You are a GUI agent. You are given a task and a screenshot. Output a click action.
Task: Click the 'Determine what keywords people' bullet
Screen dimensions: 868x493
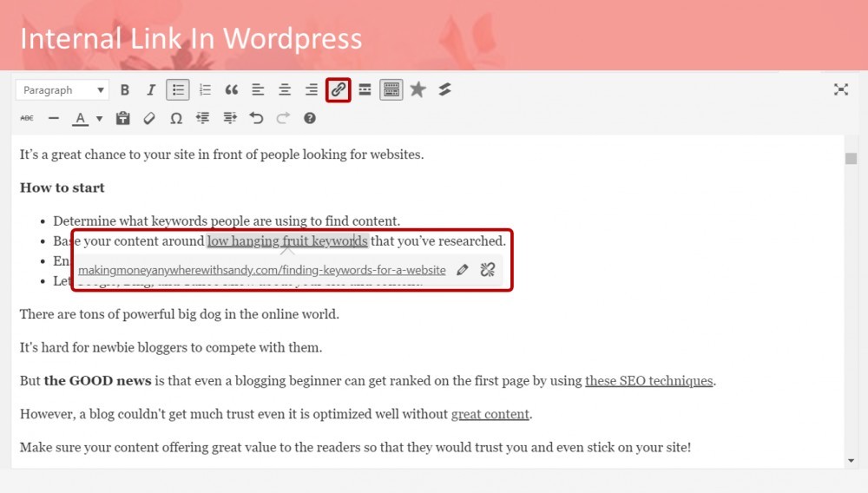pyautogui.click(x=227, y=220)
